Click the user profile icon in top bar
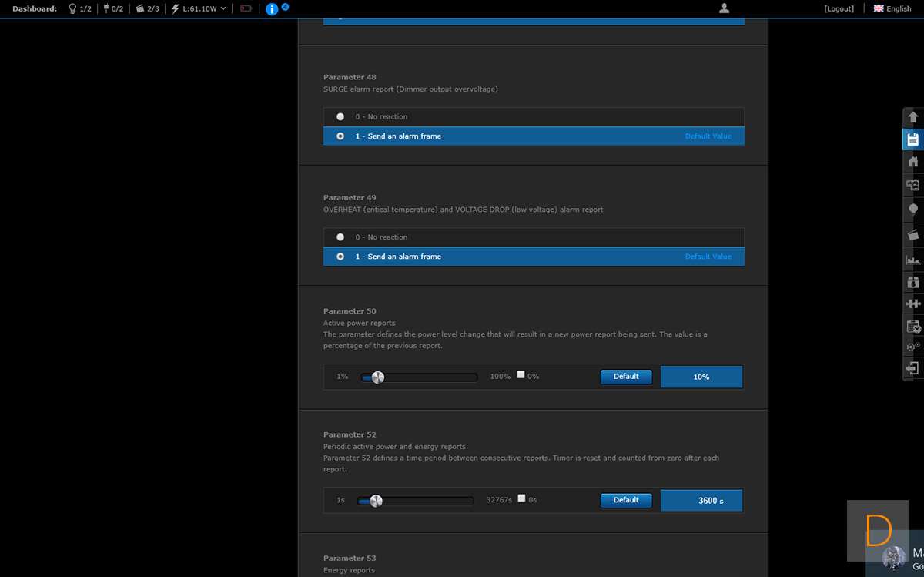This screenshot has height=577, width=924. coord(724,8)
